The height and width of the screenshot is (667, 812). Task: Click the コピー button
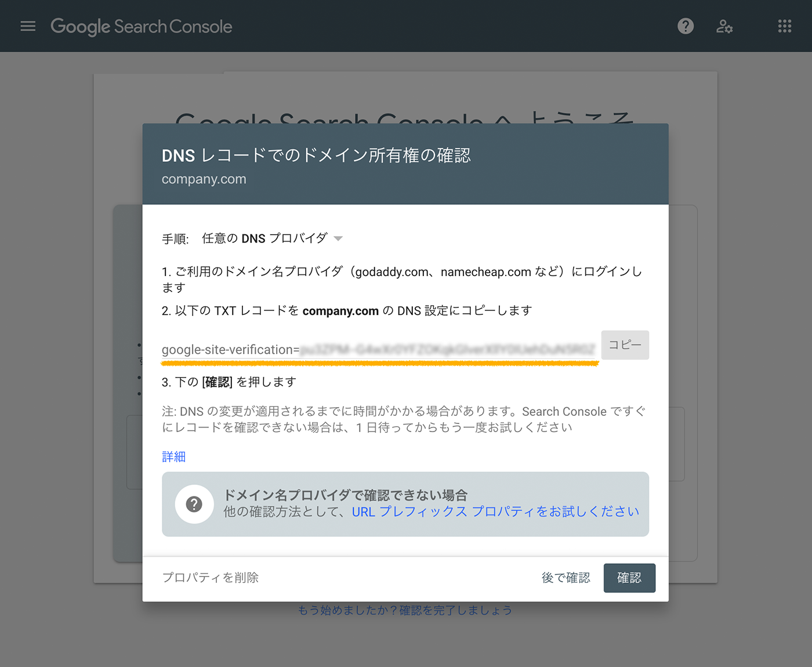point(625,345)
